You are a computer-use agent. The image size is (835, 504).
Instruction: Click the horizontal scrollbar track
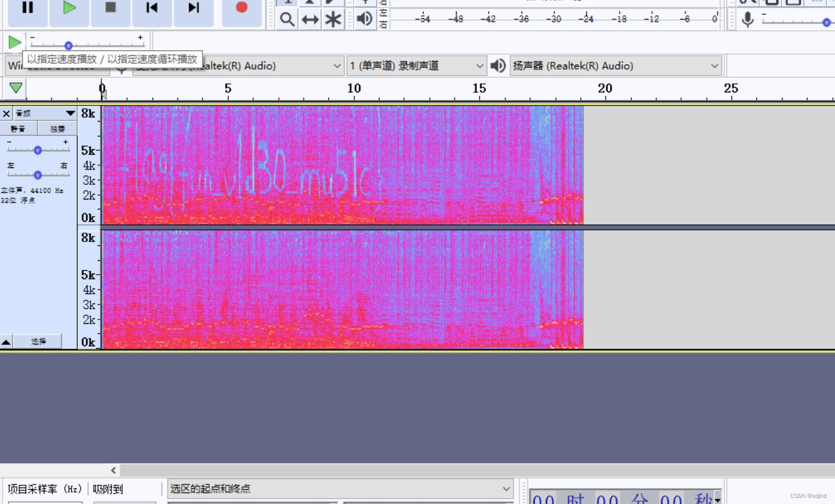477,470
